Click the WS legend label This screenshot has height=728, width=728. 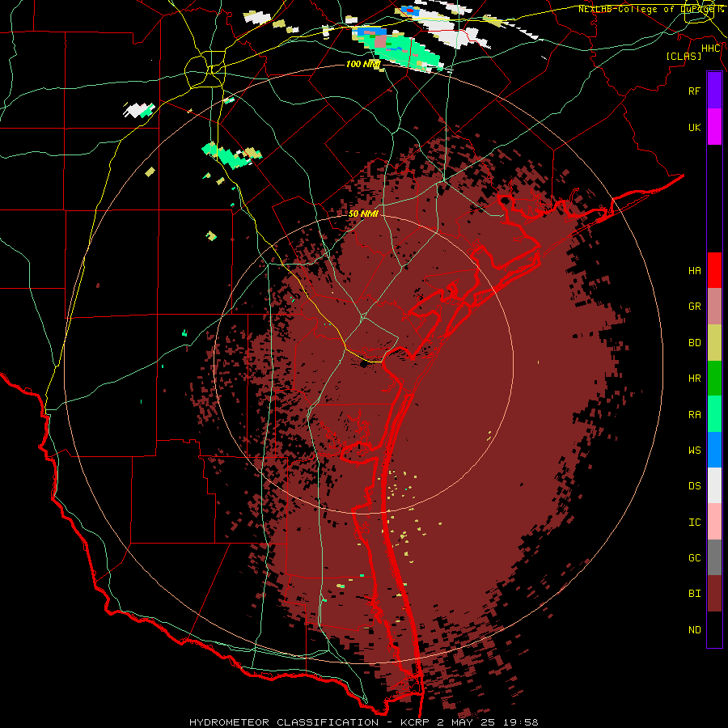[695, 450]
